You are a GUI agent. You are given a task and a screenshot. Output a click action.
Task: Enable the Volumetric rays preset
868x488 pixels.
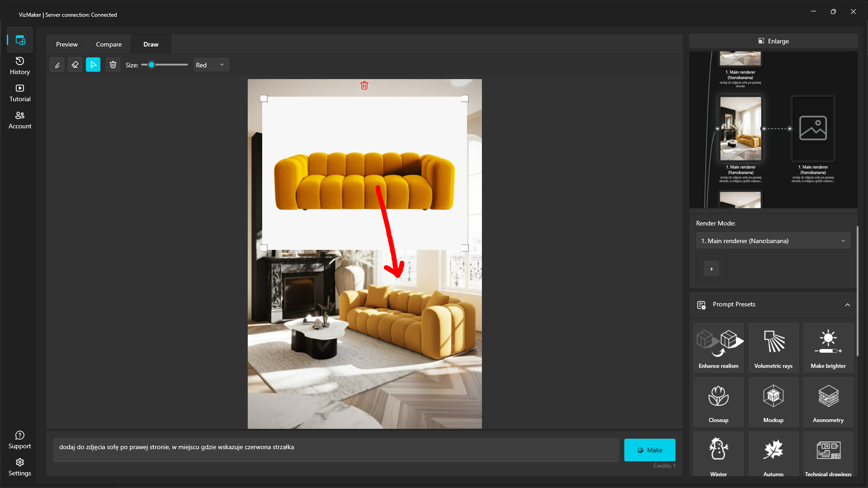(773, 347)
